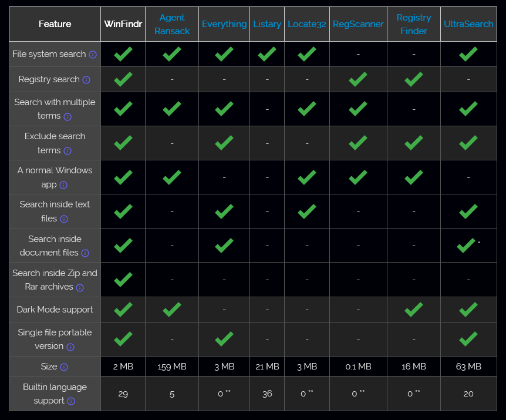Select the 0.1 MB size value
Viewport: 506px width, 420px height.
[358, 367]
